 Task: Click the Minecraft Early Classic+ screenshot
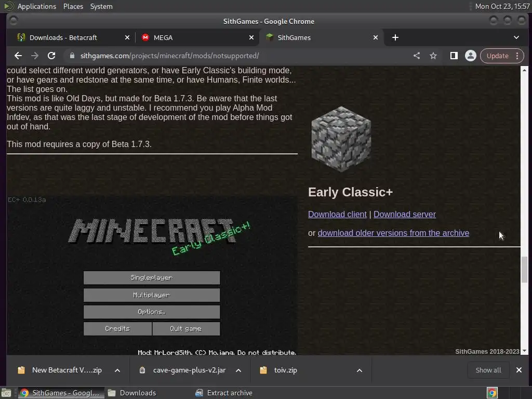tap(152, 275)
